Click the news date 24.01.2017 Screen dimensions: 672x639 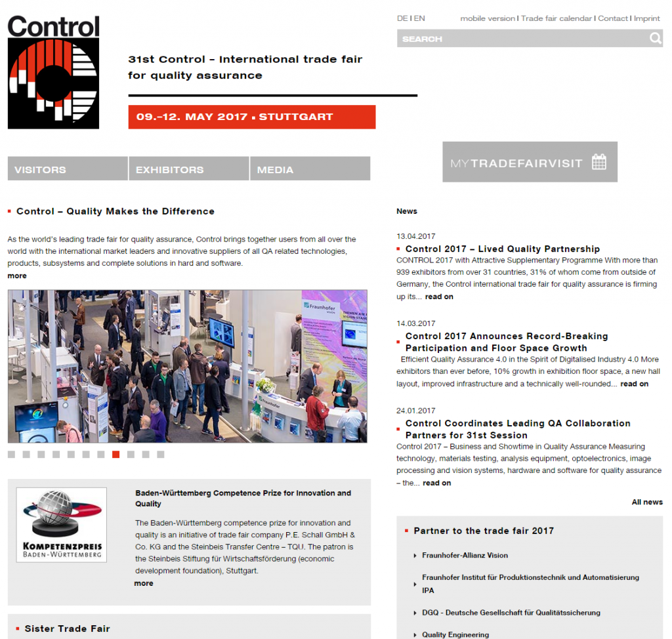pyautogui.click(x=415, y=411)
